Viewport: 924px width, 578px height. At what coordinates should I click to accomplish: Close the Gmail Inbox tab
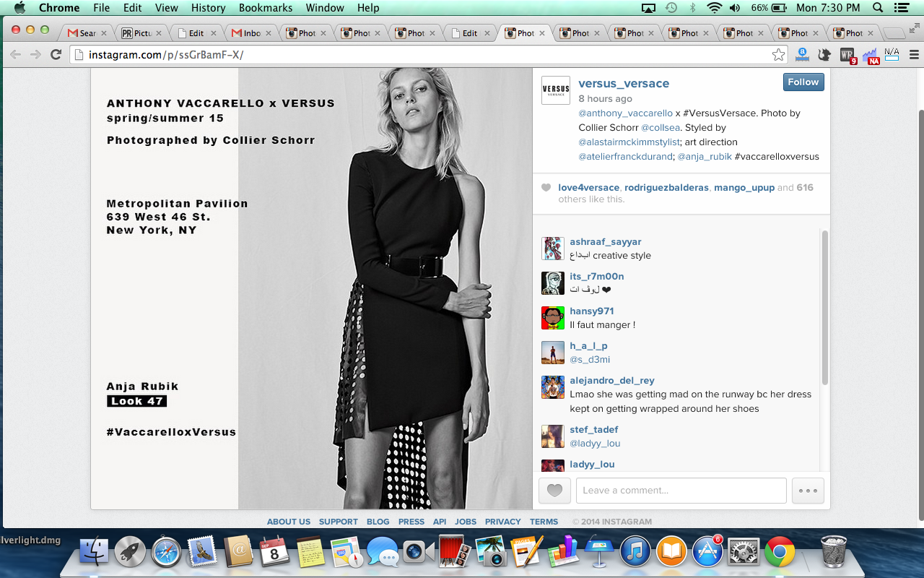point(268,33)
